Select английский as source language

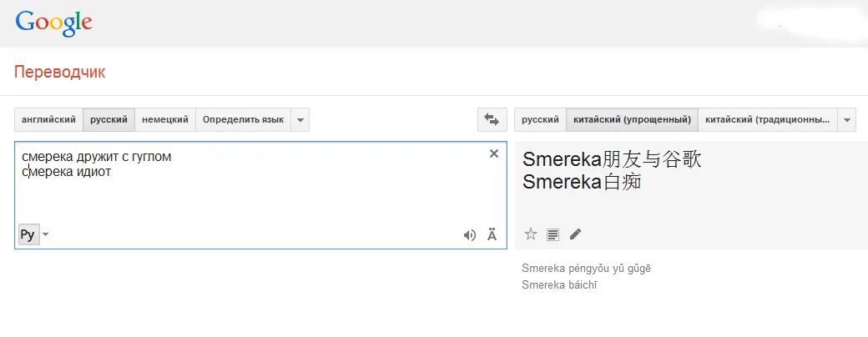(48, 119)
